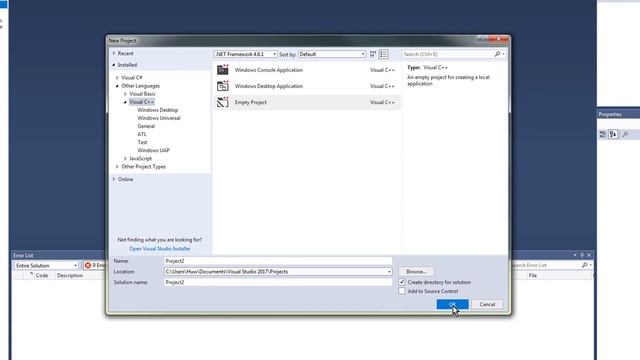The image size is (640, 360).
Task: Click the Browse... button
Action: point(416,271)
